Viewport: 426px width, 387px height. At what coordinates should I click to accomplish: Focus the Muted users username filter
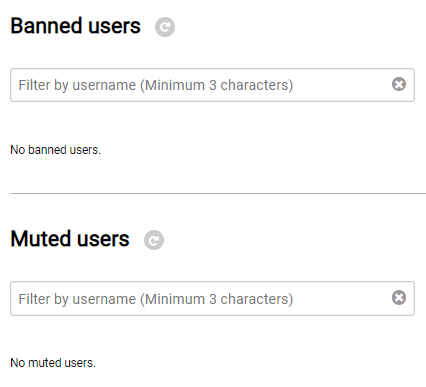212,298
